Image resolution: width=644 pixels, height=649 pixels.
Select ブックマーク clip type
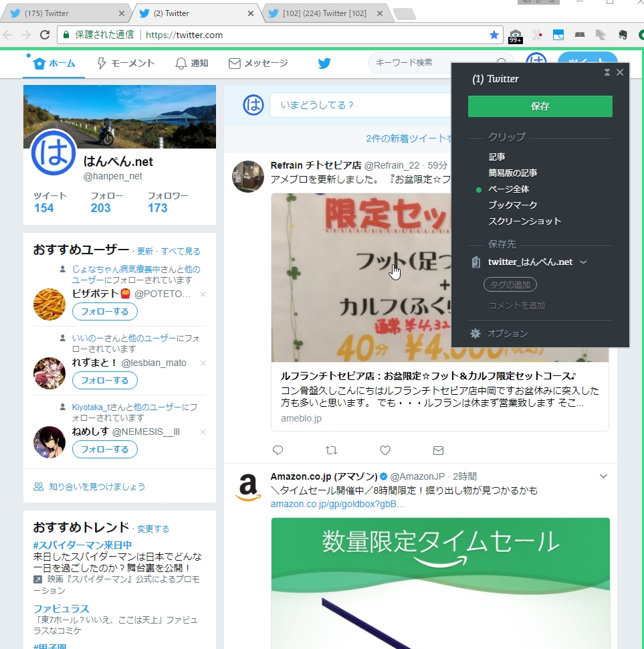[x=513, y=205]
